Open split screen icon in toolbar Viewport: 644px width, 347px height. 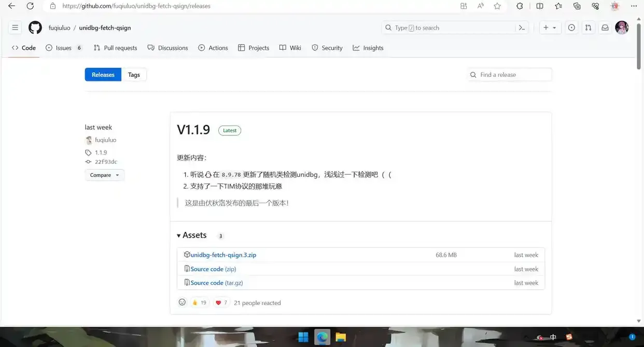pyautogui.click(x=540, y=6)
